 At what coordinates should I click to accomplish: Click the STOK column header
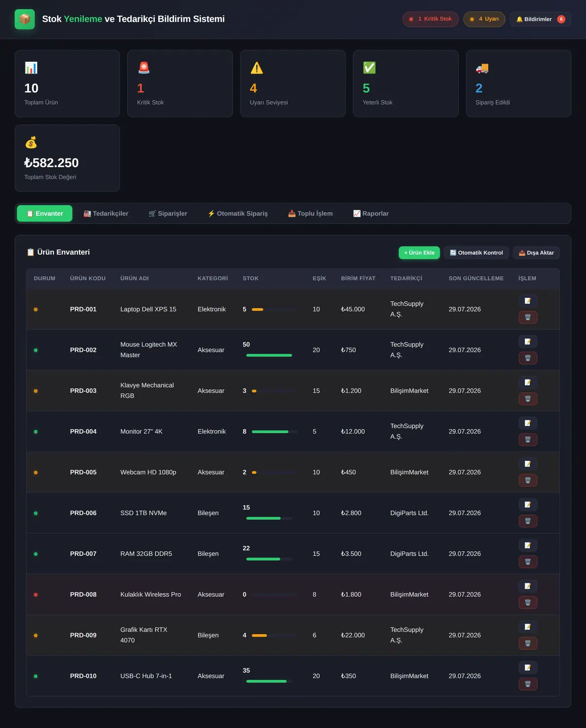(251, 278)
